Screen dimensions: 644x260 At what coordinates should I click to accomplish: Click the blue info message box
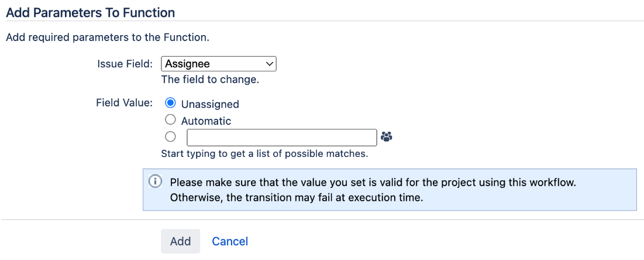coord(390,190)
